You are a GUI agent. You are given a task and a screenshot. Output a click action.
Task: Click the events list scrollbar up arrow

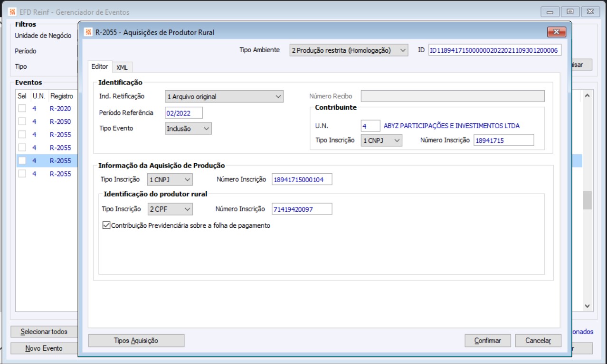coord(587,96)
